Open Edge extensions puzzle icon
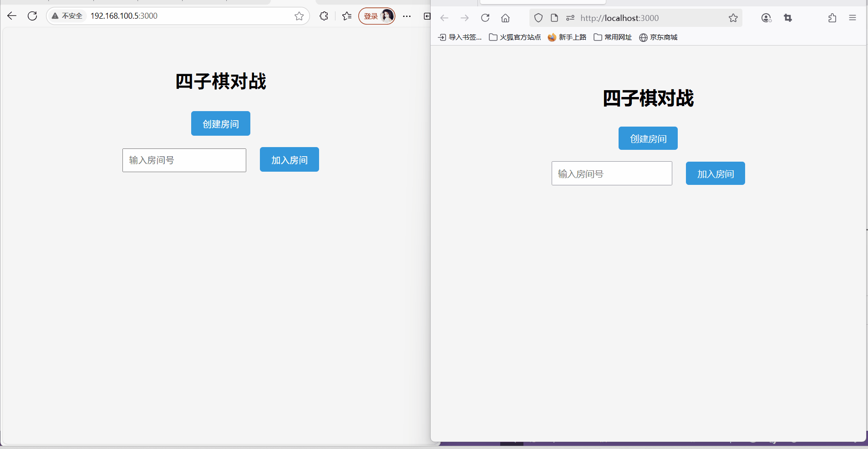 [x=324, y=16]
